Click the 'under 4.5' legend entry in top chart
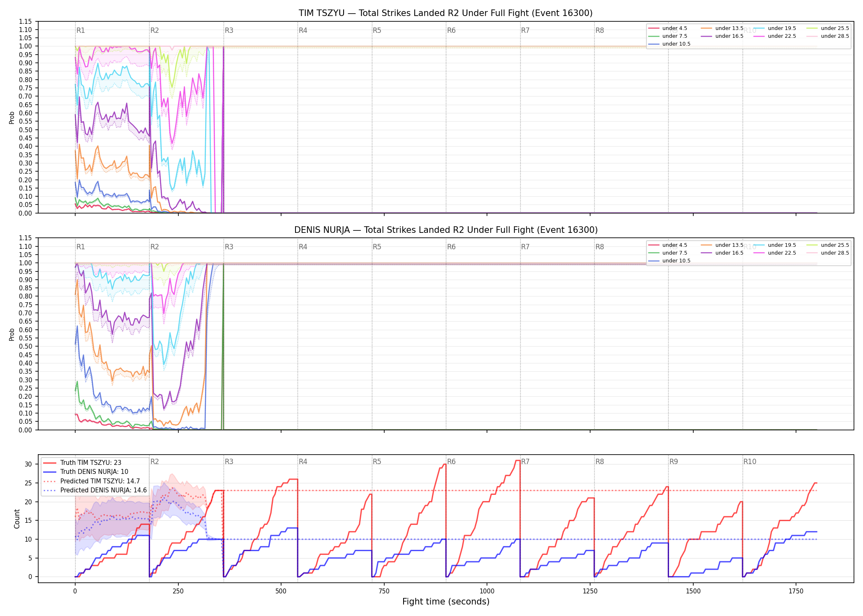Image resolution: width=863 pixels, height=616 pixels. (x=668, y=28)
